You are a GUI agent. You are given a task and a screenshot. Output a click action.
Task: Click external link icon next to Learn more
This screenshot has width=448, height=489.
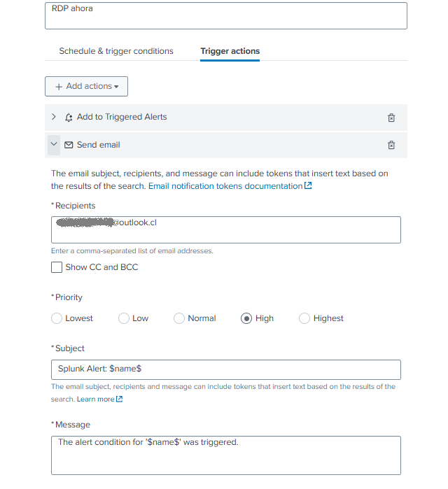(119, 399)
